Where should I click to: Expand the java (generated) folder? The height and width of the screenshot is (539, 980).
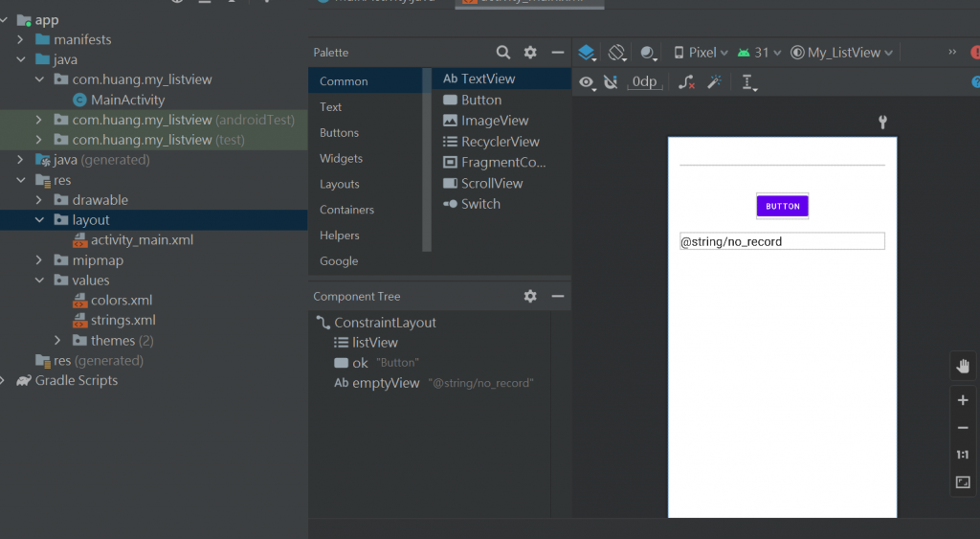pos(21,160)
